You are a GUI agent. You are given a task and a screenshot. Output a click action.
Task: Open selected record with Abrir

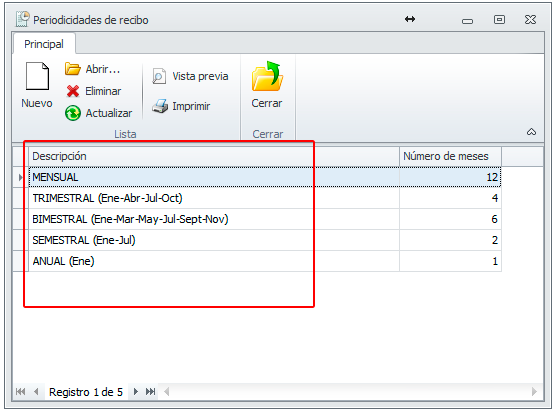(93, 69)
